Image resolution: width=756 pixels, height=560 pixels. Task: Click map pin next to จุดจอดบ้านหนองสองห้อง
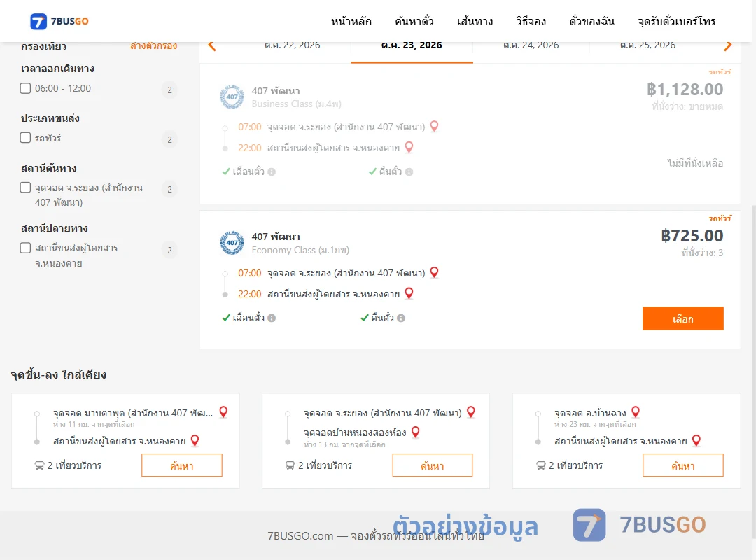[415, 432]
